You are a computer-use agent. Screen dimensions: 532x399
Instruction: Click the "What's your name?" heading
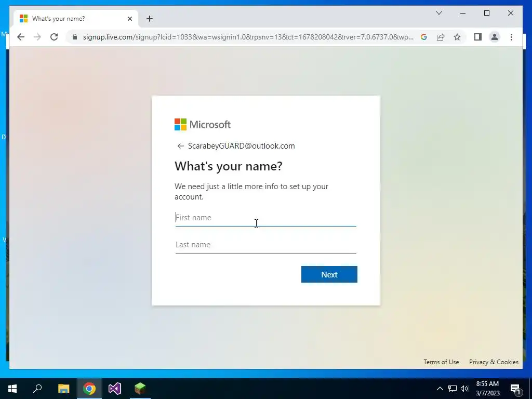click(x=229, y=166)
